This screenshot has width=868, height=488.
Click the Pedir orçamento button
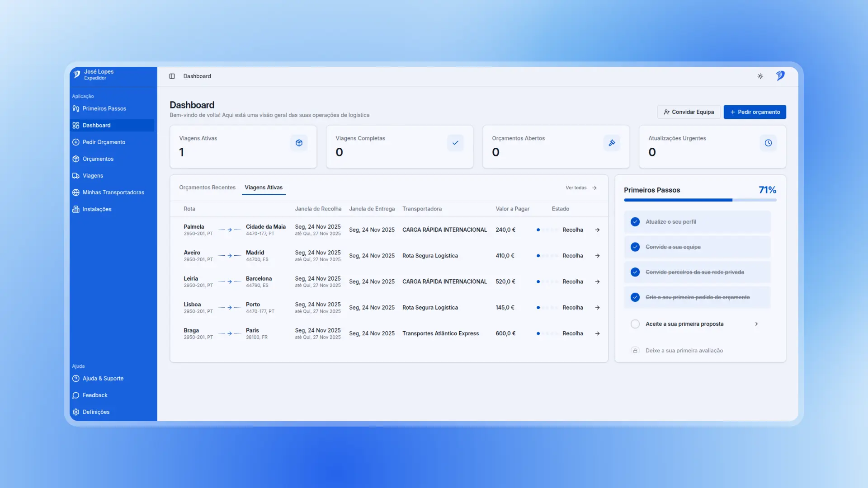[x=755, y=112]
